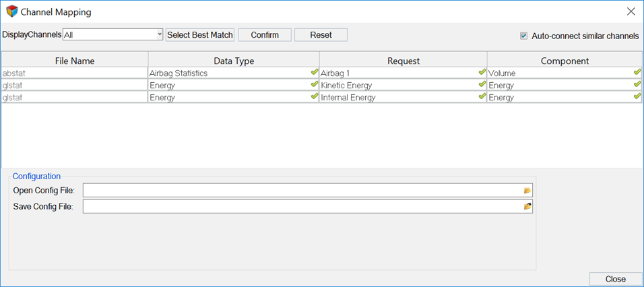Focus the Open Config File text field

coord(302,191)
